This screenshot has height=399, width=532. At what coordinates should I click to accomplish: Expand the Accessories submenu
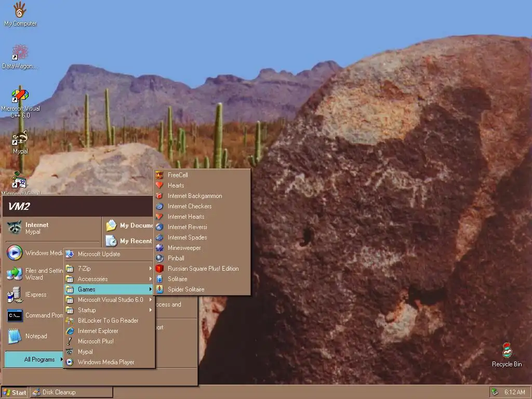click(109, 279)
